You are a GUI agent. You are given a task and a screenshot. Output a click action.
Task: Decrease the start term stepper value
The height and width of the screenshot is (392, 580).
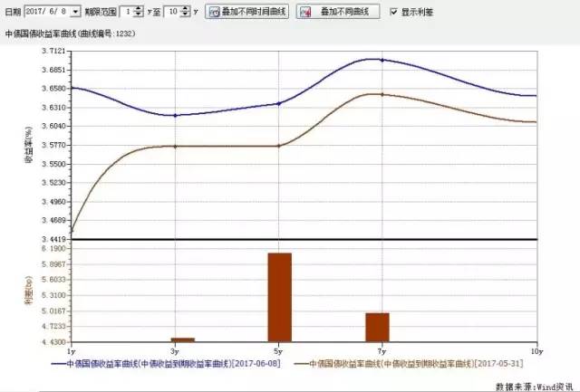[138, 16]
